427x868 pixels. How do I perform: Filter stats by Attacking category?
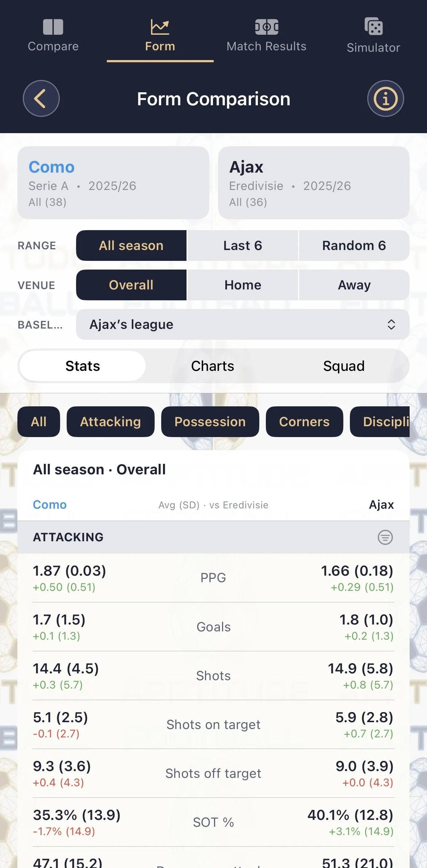[x=110, y=422]
